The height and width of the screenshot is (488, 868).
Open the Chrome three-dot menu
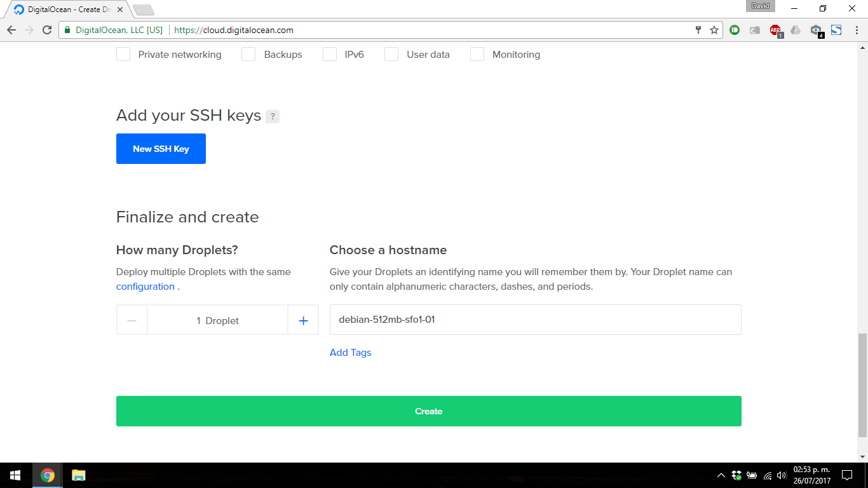[856, 30]
